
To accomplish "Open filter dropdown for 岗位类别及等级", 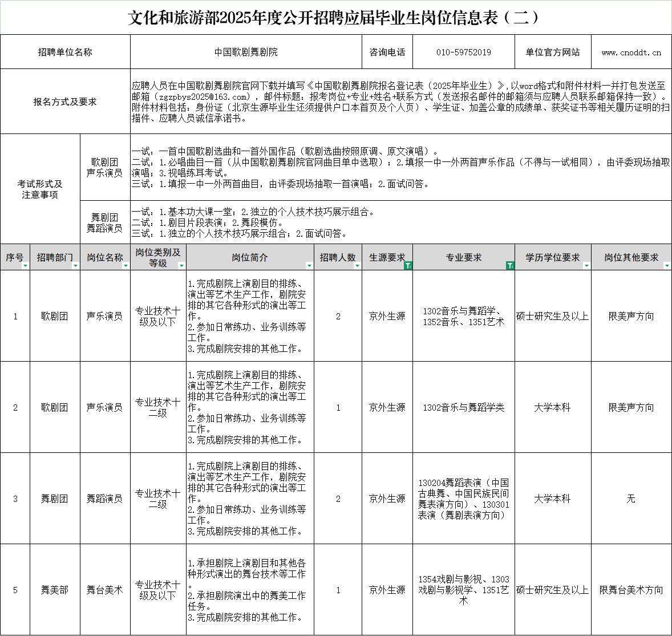I will (181, 266).
